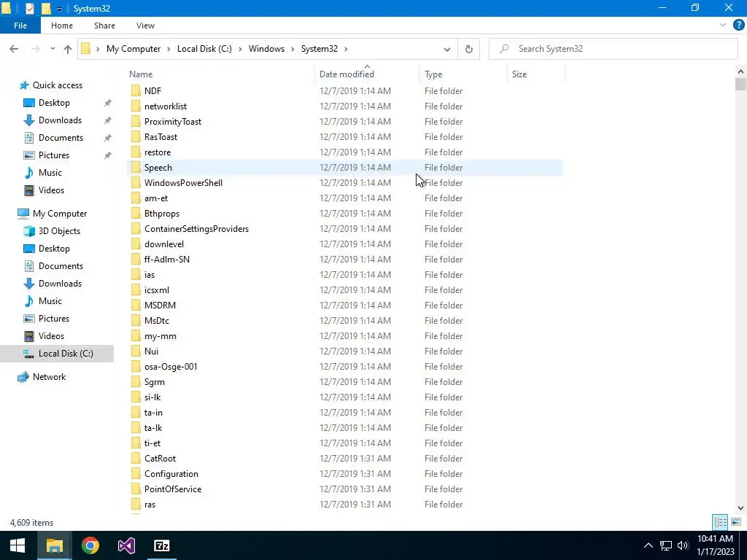Sort by the Date modified column header

click(368, 74)
